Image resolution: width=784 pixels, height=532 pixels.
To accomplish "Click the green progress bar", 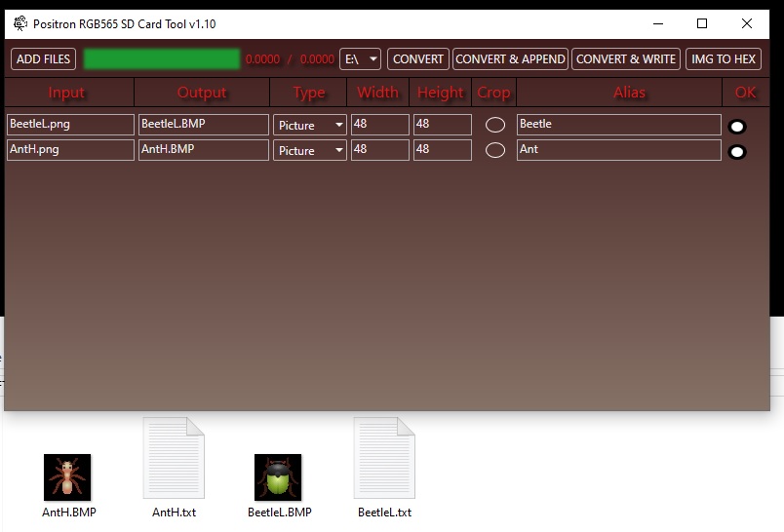I will (162, 59).
